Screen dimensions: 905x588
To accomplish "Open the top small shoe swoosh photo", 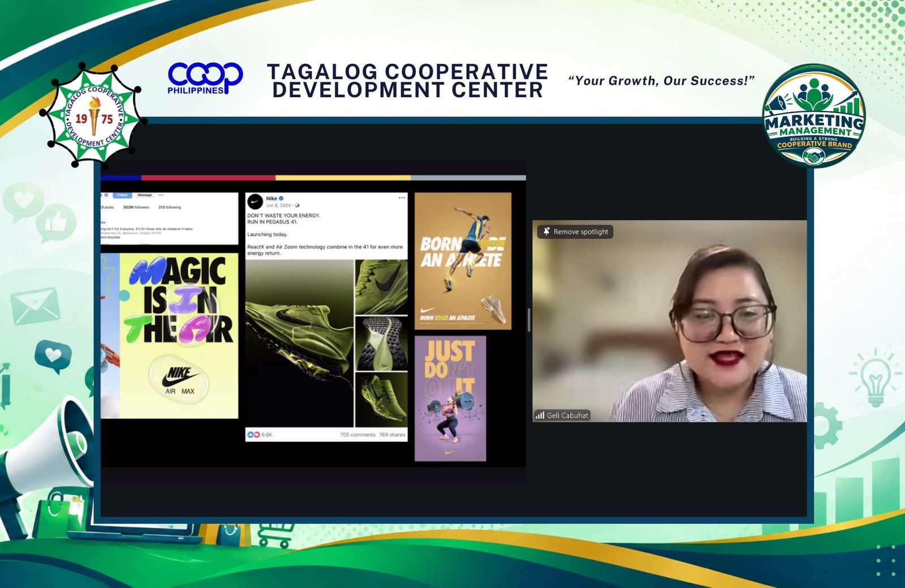I will 381,287.
